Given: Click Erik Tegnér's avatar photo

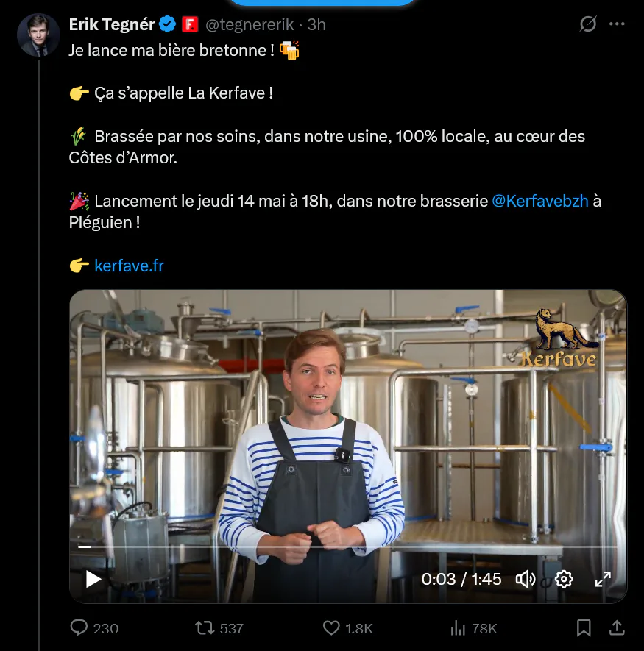Looking at the screenshot, I should [38, 35].
